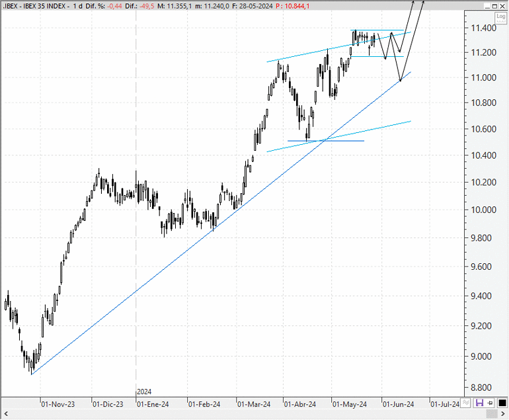Click the 10.400 price axis label

point(484,155)
